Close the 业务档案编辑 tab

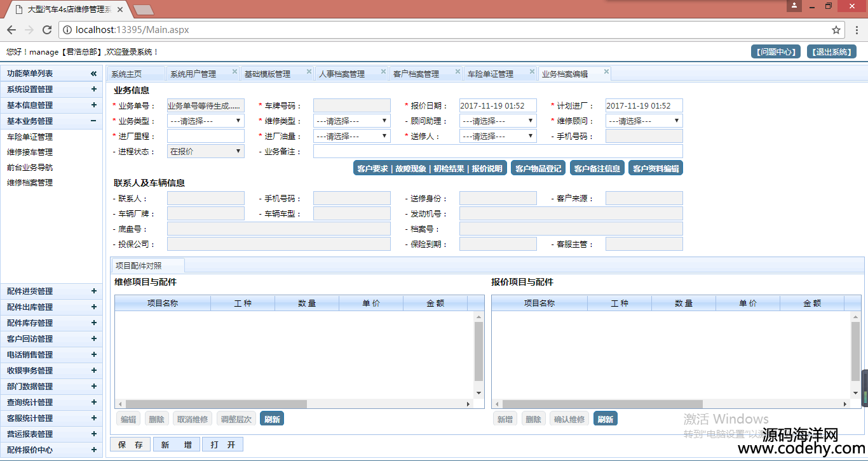pos(606,71)
